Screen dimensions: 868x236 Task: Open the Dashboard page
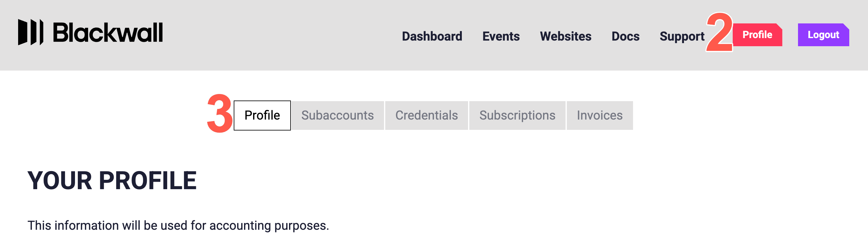pyautogui.click(x=432, y=36)
